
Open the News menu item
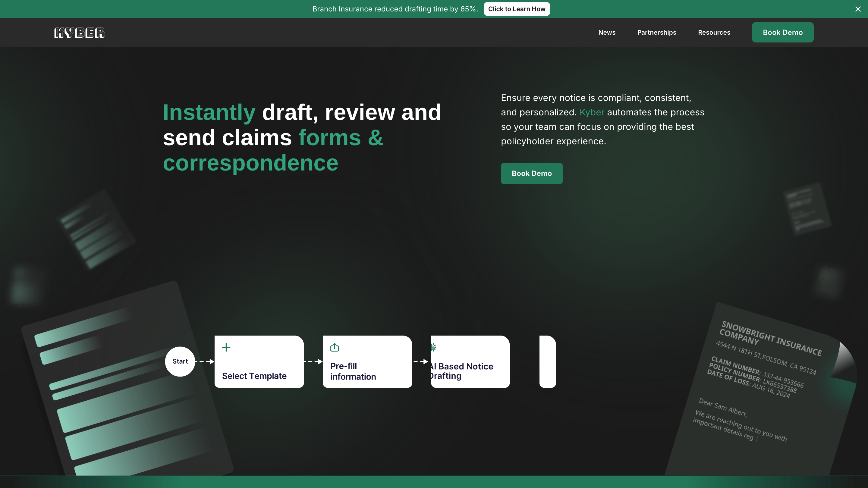point(606,33)
